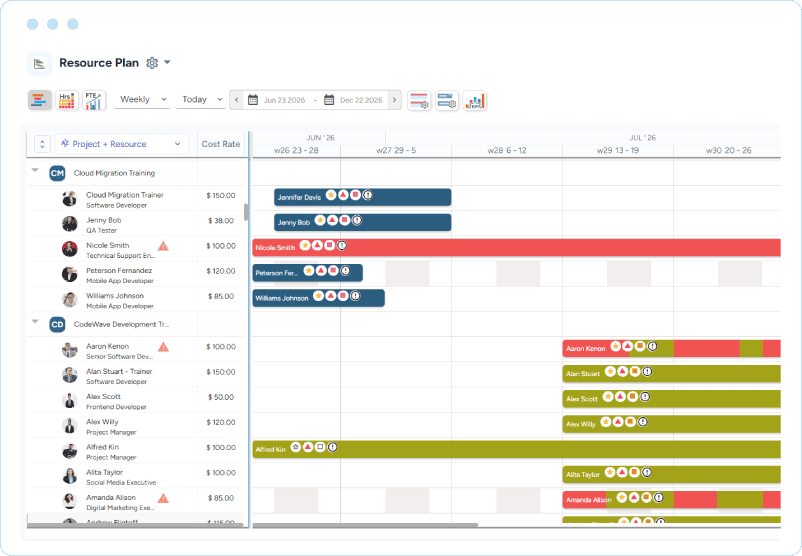This screenshot has width=802, height=556.
Task: Click the resource list vertical scrollbar thumb
Action: (x=246, y=212)
